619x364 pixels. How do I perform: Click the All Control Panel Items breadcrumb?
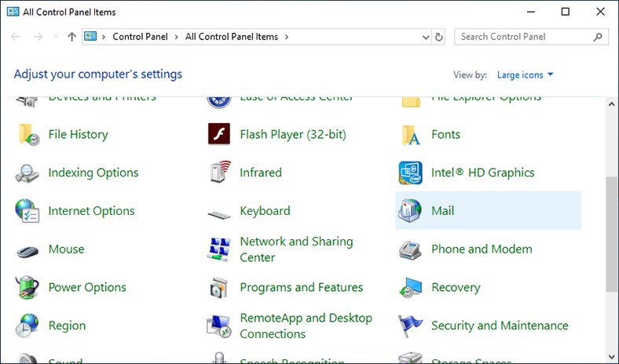(232, 37)
